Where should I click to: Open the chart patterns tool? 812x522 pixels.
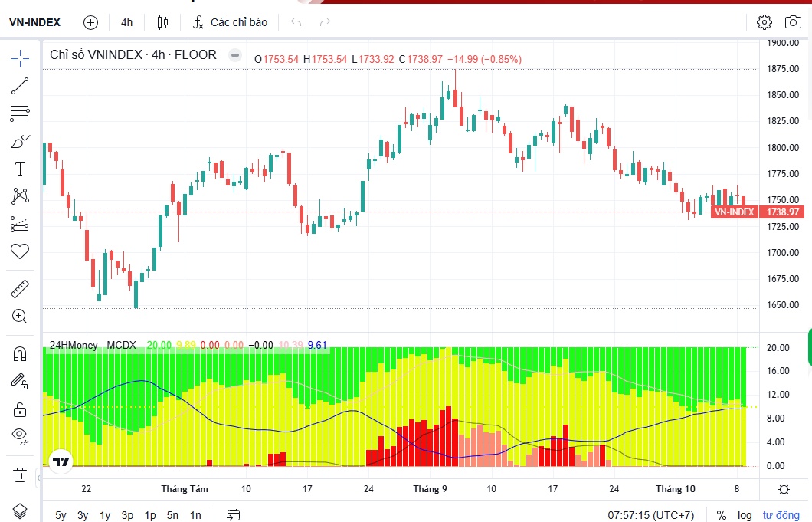[20, 196]
